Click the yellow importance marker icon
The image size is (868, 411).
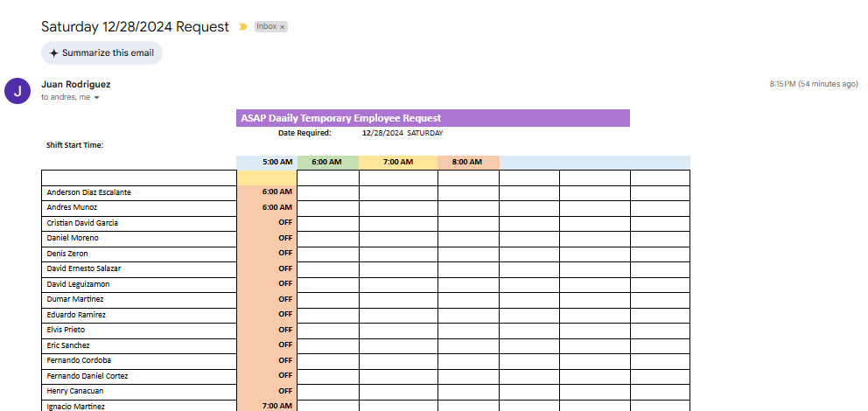(243, 27)
